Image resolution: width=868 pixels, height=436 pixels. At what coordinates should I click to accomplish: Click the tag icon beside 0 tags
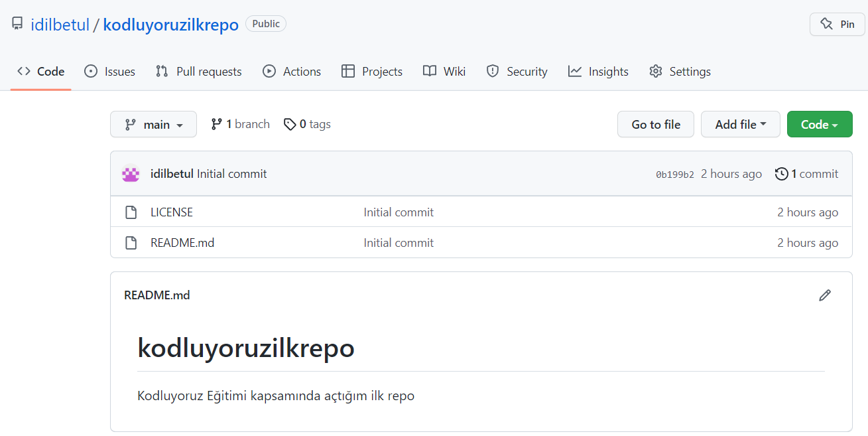click(x=290, y=124)
